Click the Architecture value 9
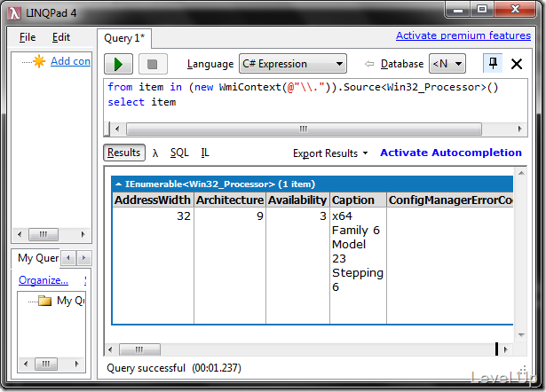Screen dimensions: 546x392 260,216
